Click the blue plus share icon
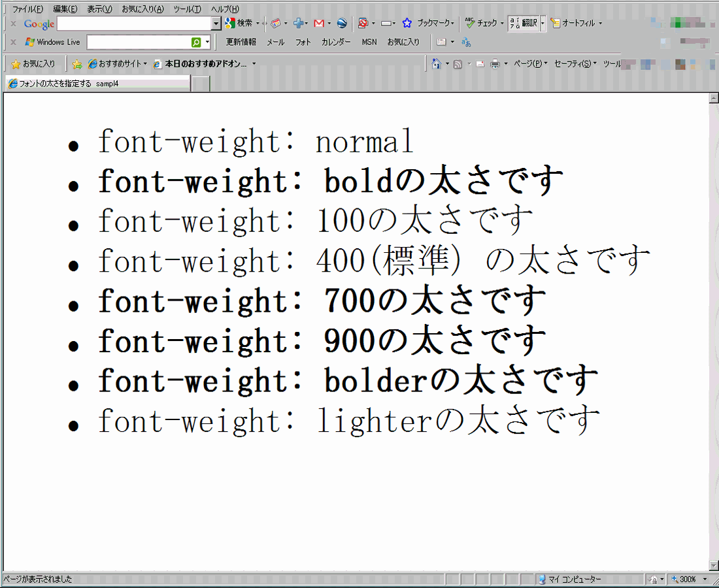Screen dimensions: 719x588 point(299,23)
